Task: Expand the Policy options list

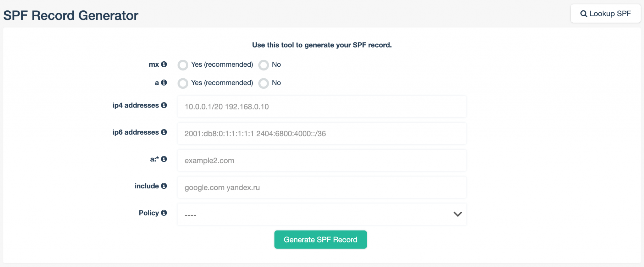Action: point(322,214)
